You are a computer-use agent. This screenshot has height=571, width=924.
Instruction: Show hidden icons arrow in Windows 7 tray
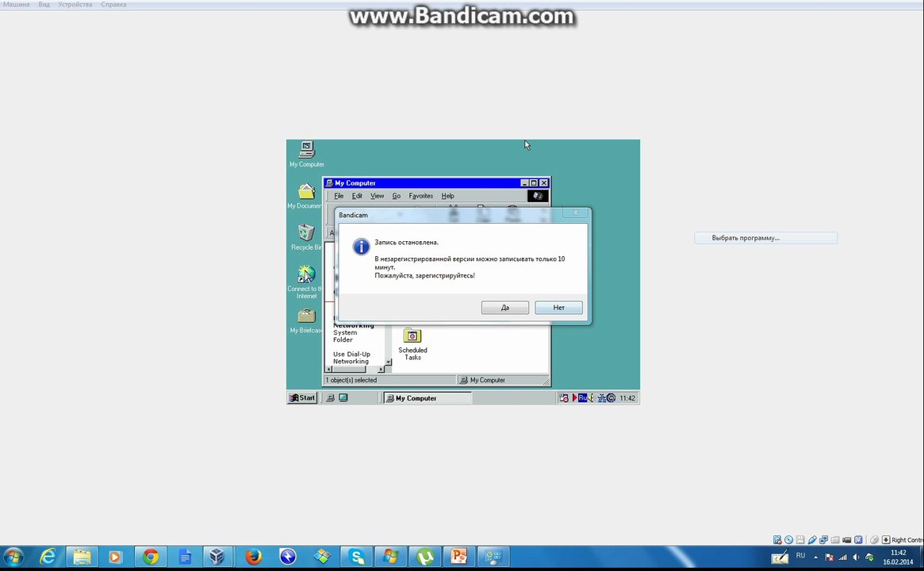816,557
